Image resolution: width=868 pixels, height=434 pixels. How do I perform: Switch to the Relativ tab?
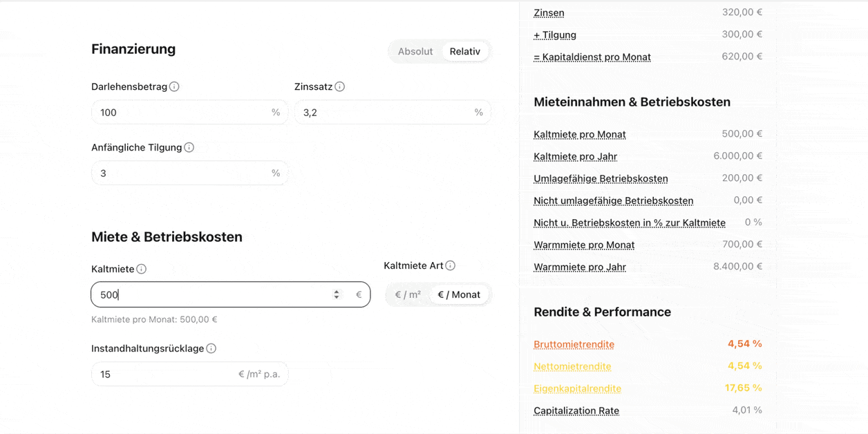coord(465,51)
